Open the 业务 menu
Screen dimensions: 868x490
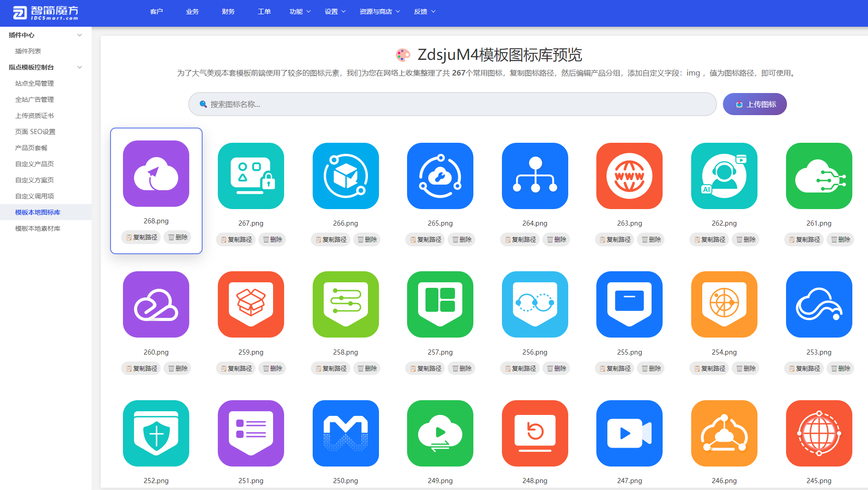point(192,12)
